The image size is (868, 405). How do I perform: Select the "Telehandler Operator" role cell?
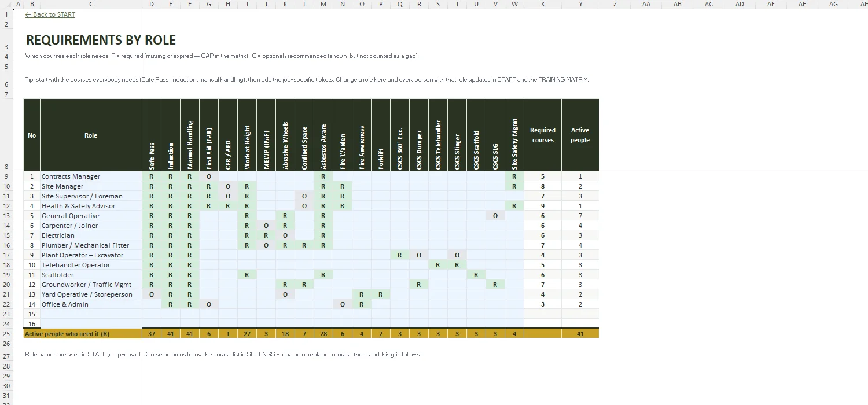[x=91, y=265]
